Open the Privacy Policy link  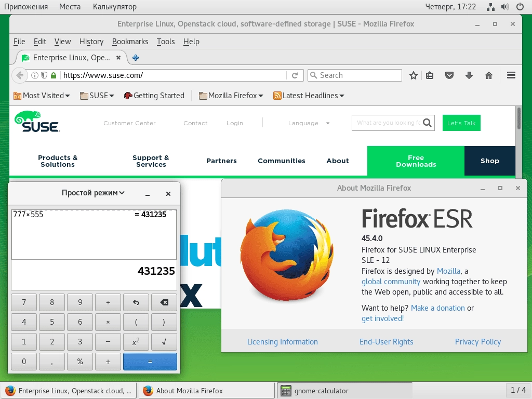click(478, 342)
